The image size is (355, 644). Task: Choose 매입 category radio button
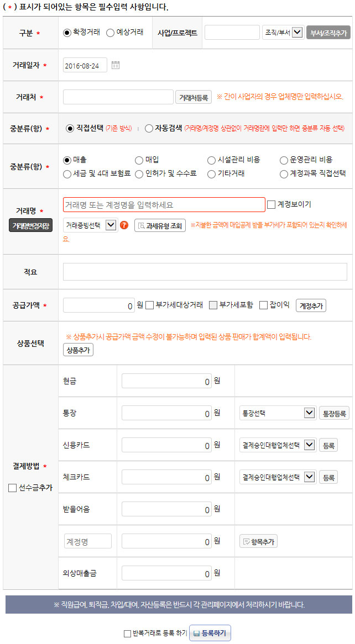tap(139, 160)
